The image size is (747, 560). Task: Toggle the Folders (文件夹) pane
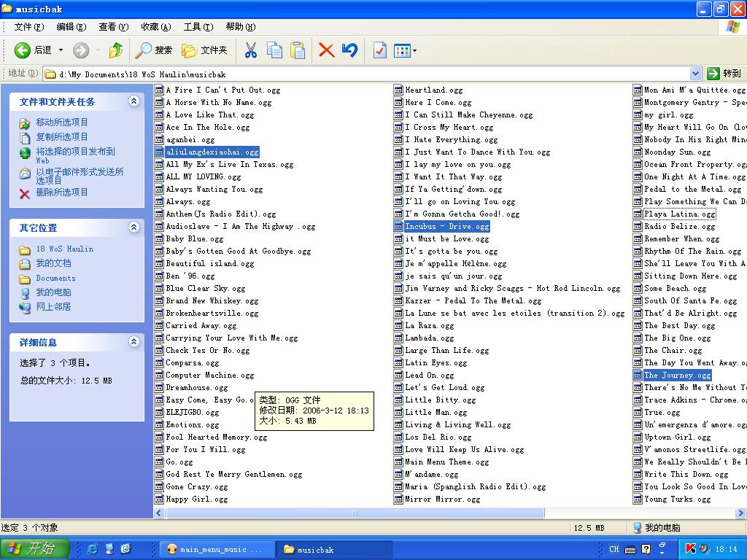click(205, 50)
